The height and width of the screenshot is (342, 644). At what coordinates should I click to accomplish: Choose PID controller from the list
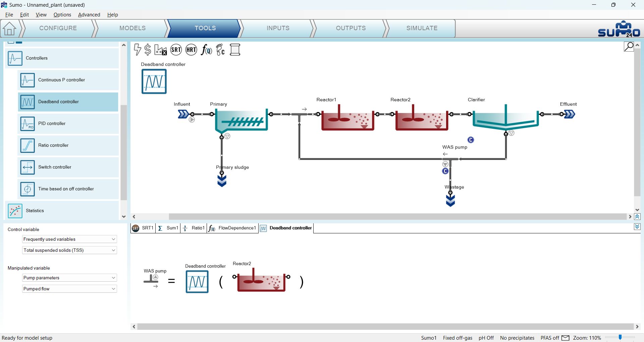coord(68,123)
